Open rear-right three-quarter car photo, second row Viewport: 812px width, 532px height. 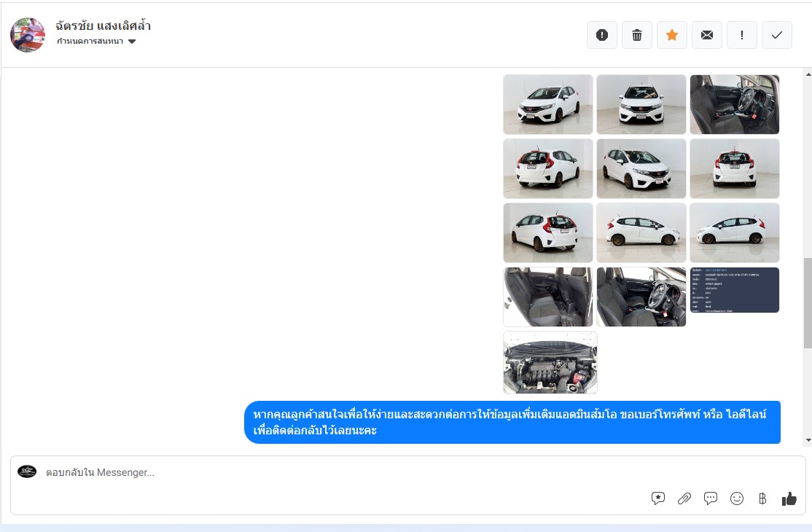tap(548, 168)
